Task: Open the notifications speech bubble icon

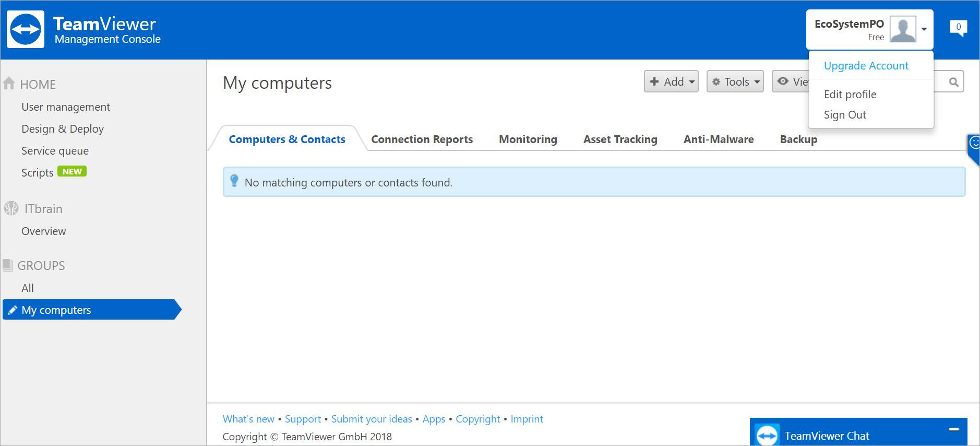Action: point(958,28)
